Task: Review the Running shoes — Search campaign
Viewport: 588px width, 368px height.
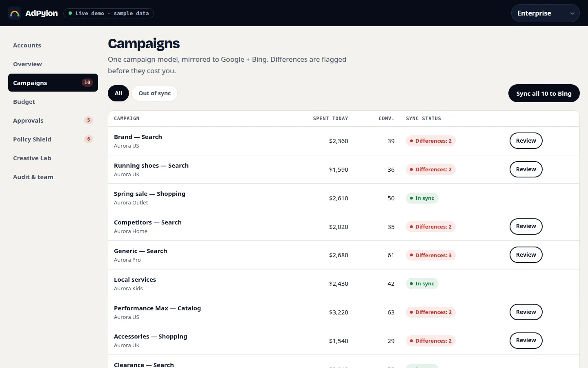Action: click(x=526, y=169)
